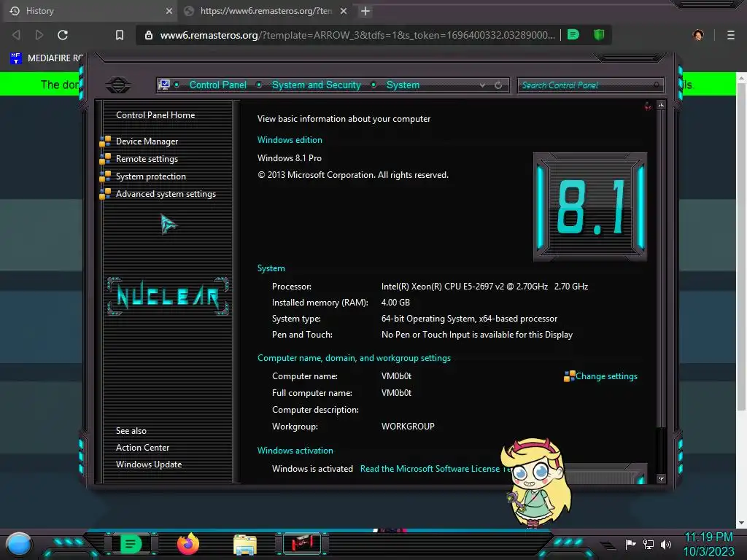The height and width of the screenshot is (560, 747).
Task: Click the Action Center flag tray icon
Action: 630,544
